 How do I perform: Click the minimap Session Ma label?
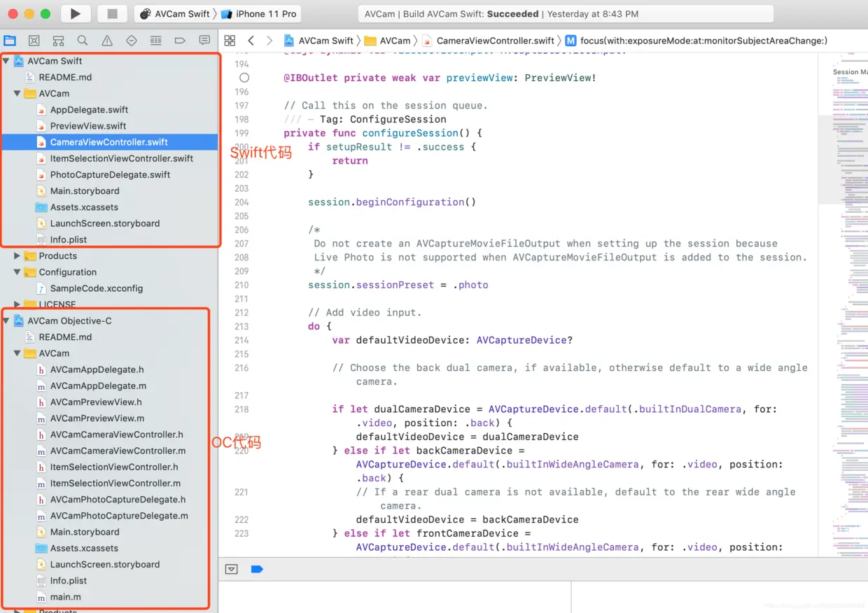[850, 72]
